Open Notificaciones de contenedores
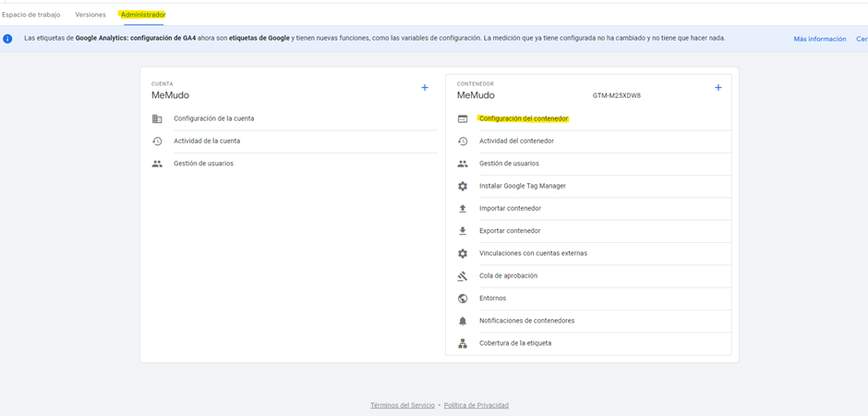 [x=527, y=321]
